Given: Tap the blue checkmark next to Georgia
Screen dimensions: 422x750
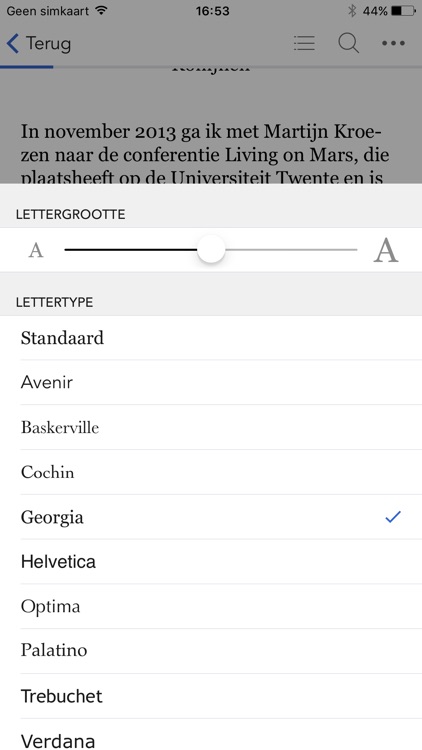Looking at the screenshot, I should click(393, 517).
